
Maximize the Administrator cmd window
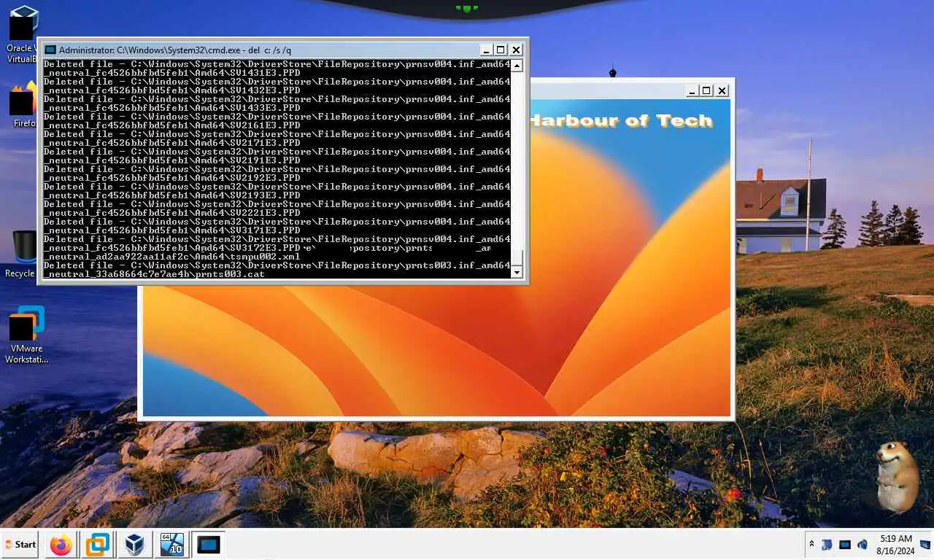click(x=501, y=50)
